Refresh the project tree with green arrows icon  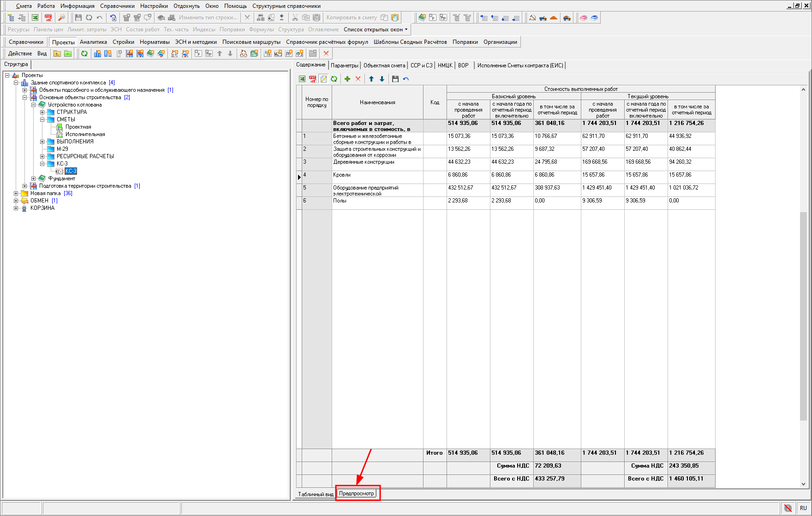(84, 53)
